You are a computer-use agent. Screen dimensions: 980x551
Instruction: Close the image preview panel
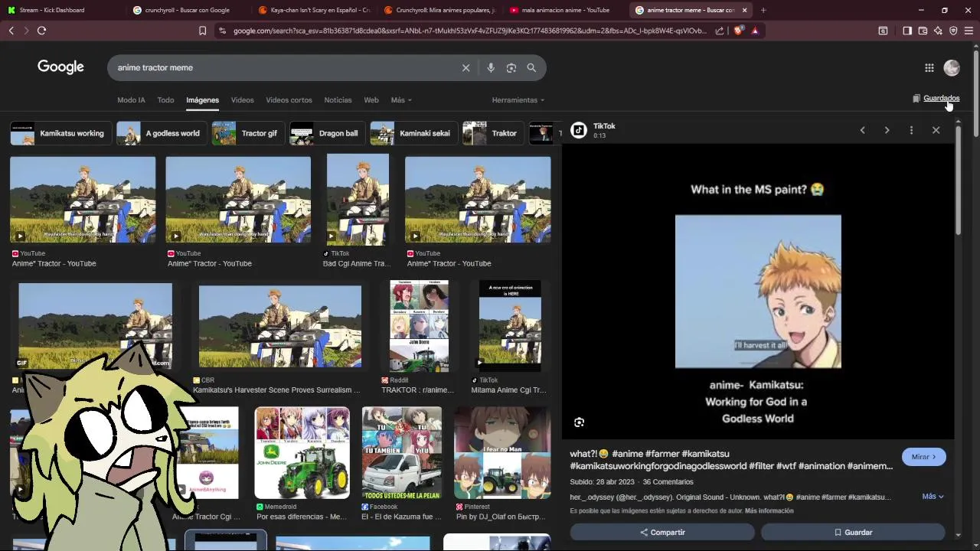[936, 130]
